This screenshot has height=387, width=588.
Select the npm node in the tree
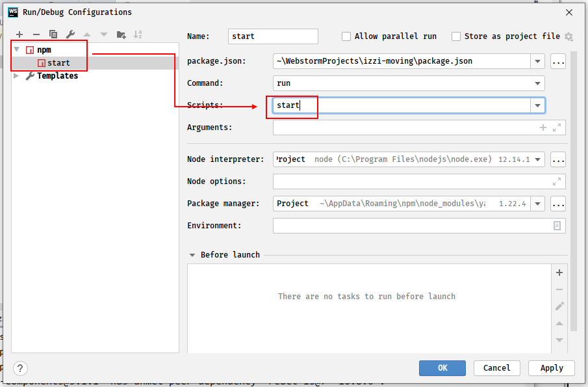pos(95,50)
